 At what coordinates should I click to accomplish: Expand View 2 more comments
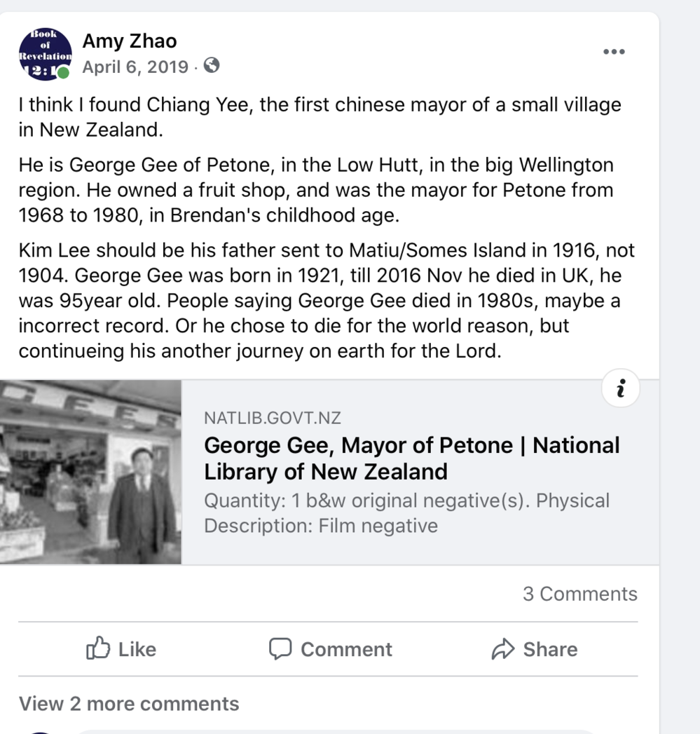coord(129,704)
